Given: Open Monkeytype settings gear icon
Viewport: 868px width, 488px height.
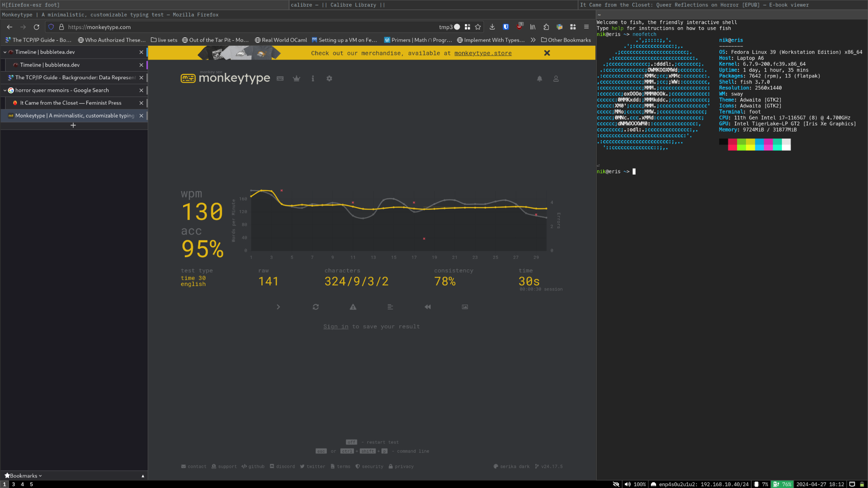Looking at the screenshot, I should (x=329, y=79).
